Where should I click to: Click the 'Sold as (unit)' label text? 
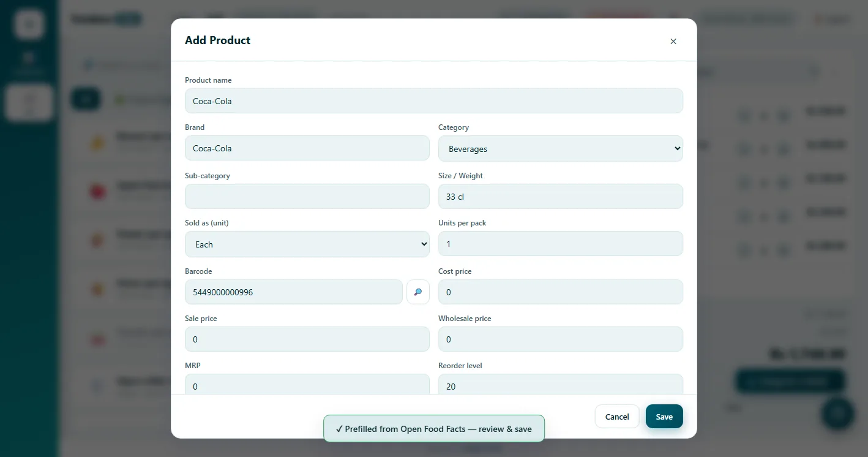207,223
